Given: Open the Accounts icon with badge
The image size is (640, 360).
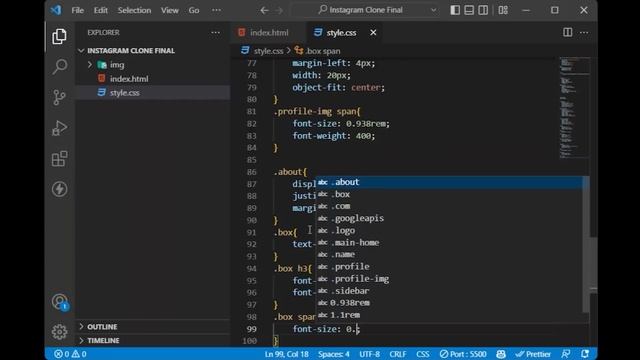Looking at the screenshot, I should coord(60,302).
